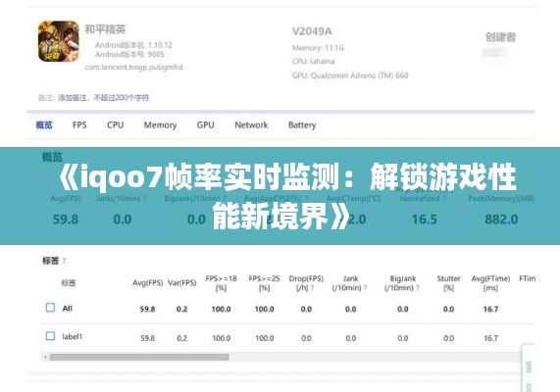Select the GPU tab

coord(205,125)
